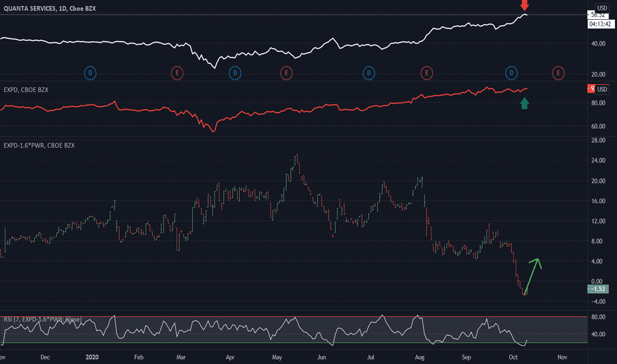617x364 pixels.
Task: Open the earnings marker in early May
Action: pos(286,73)
